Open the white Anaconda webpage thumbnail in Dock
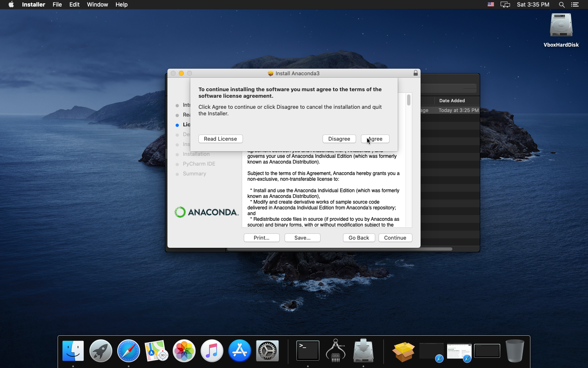 point(459,352)
